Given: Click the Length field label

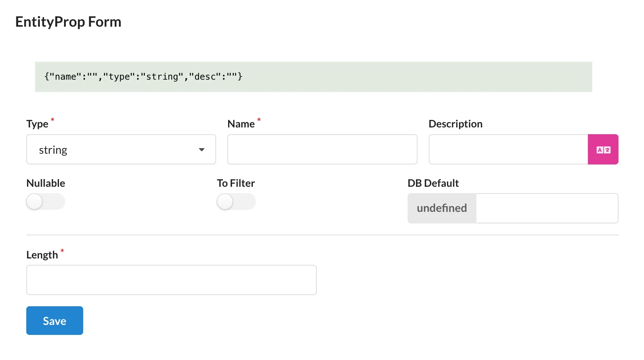Looking at the screenshot, I should click(x=42, y=255).
